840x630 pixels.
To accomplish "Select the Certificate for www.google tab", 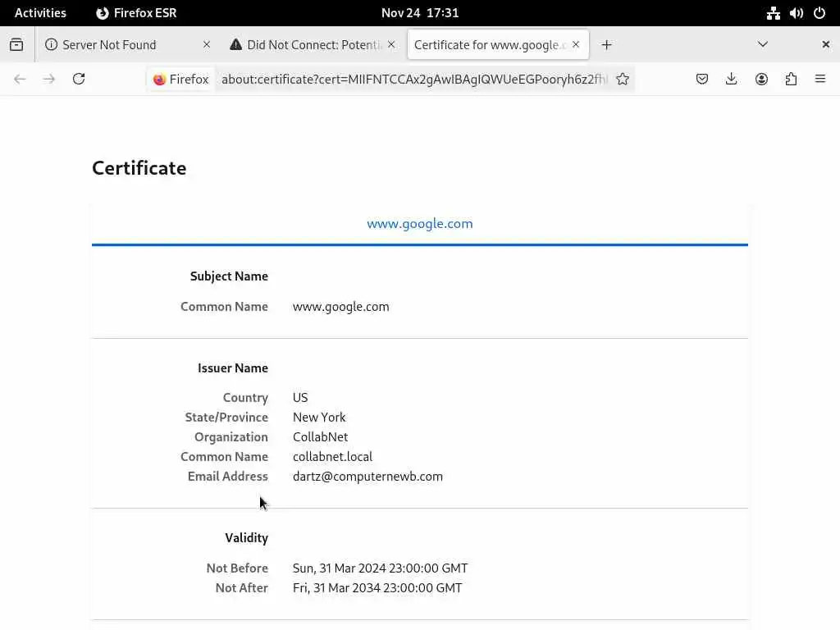I will [498, 44].
